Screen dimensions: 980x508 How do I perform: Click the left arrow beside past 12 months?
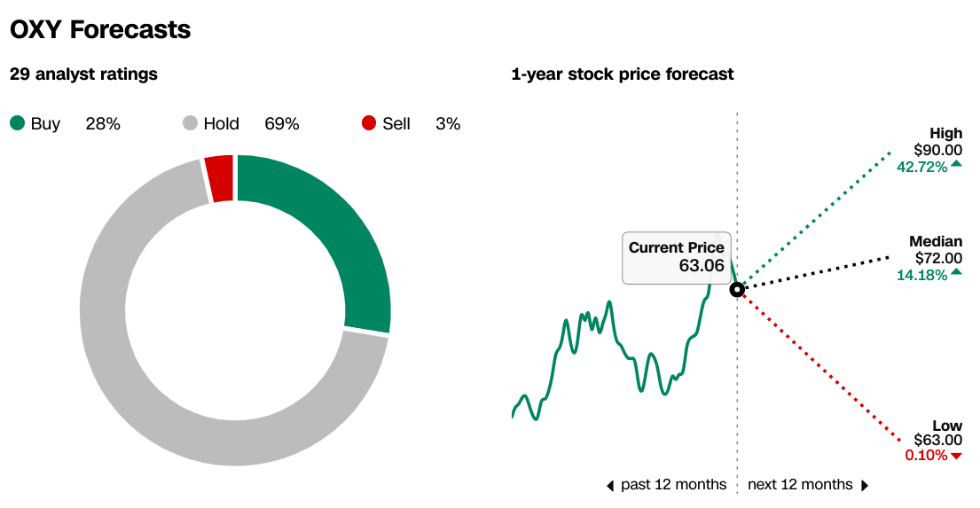(x=610, y=486)
